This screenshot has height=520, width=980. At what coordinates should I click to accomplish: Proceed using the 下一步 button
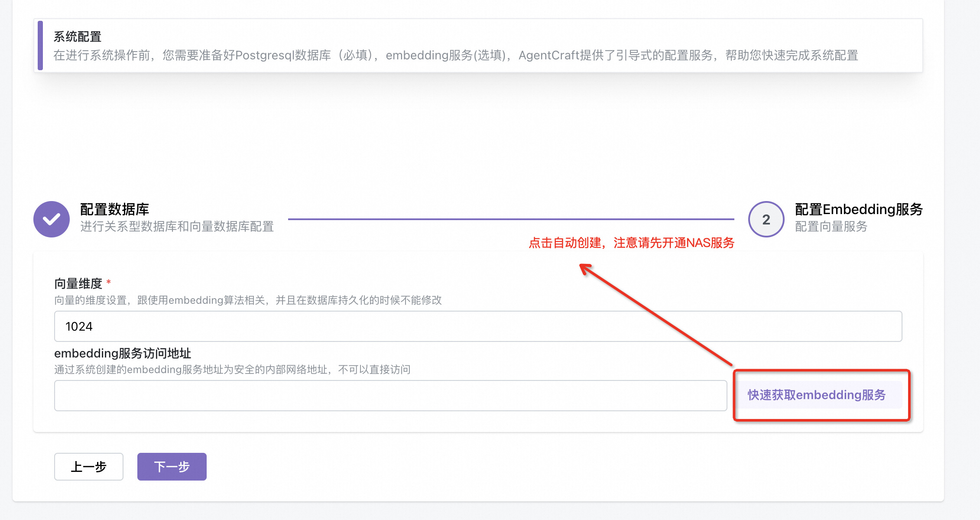click(x=172, y=467)
